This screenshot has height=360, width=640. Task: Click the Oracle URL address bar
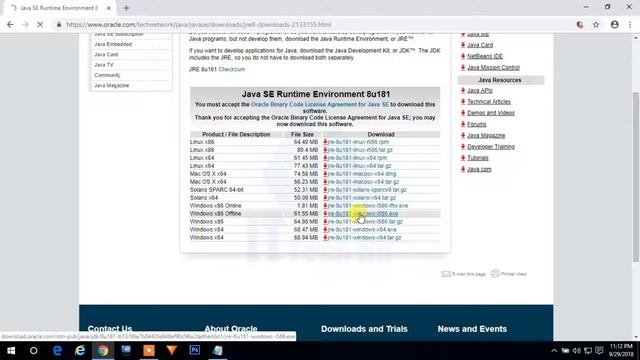198,24
